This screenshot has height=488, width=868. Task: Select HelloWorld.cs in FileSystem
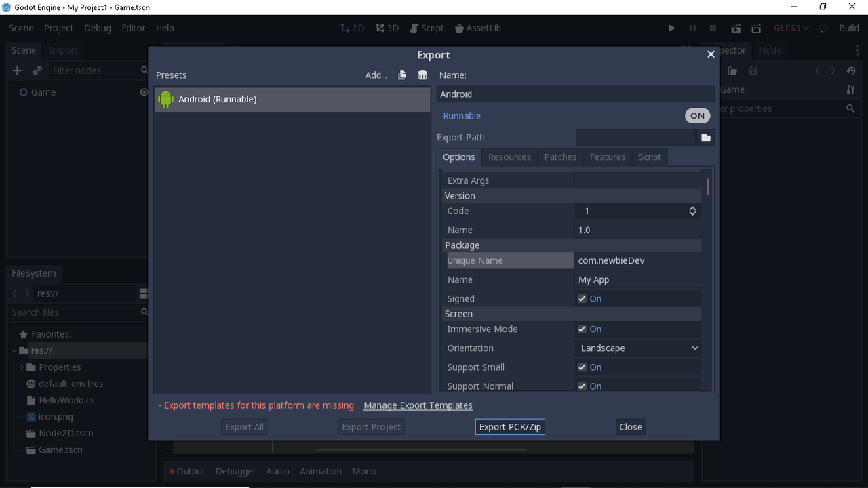point(66,400)
